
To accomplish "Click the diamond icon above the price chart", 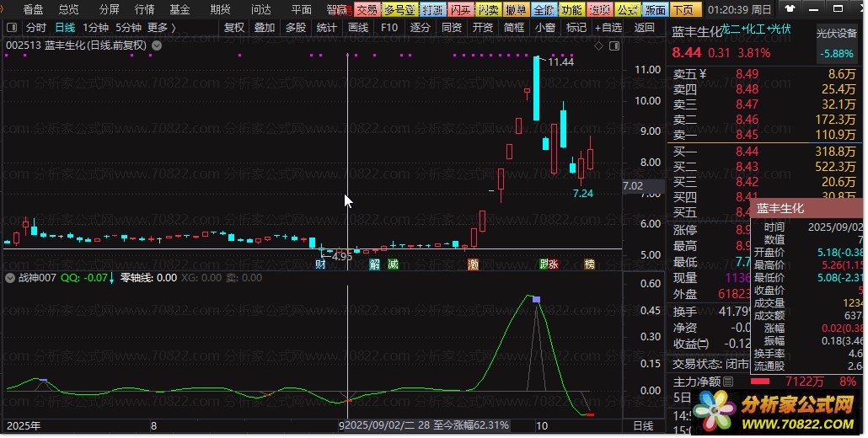I will tap(598, 46).
